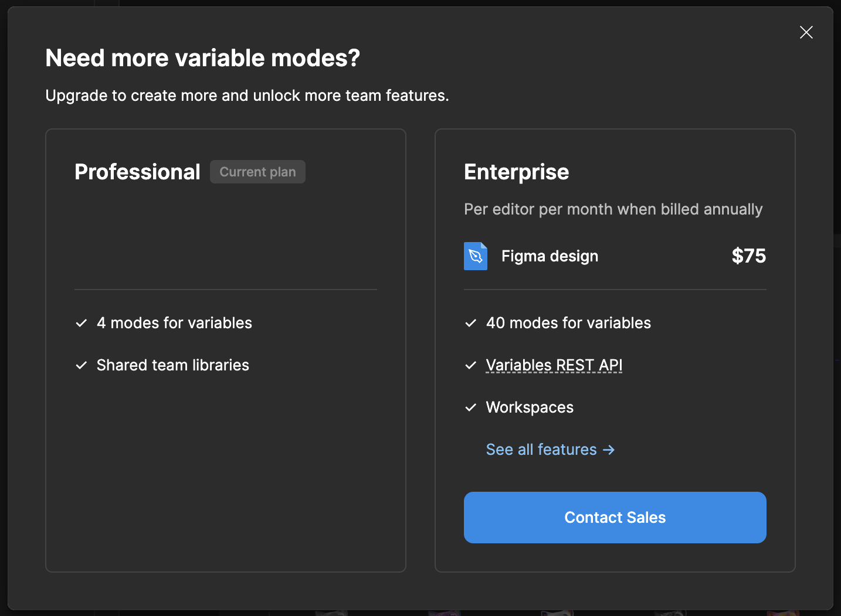841x616 pixels.
Task: Click the checkmark beside "Workspaces"
Action: 470,407
